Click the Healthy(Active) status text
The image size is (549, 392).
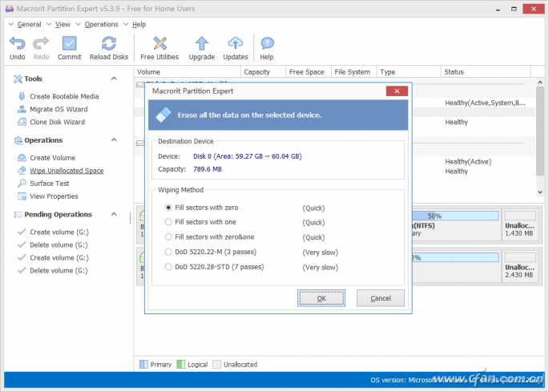click(468, 161)
